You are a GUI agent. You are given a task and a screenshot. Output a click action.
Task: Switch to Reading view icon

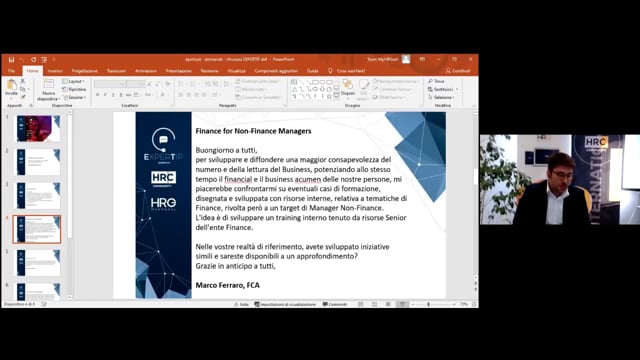[388, 304]
